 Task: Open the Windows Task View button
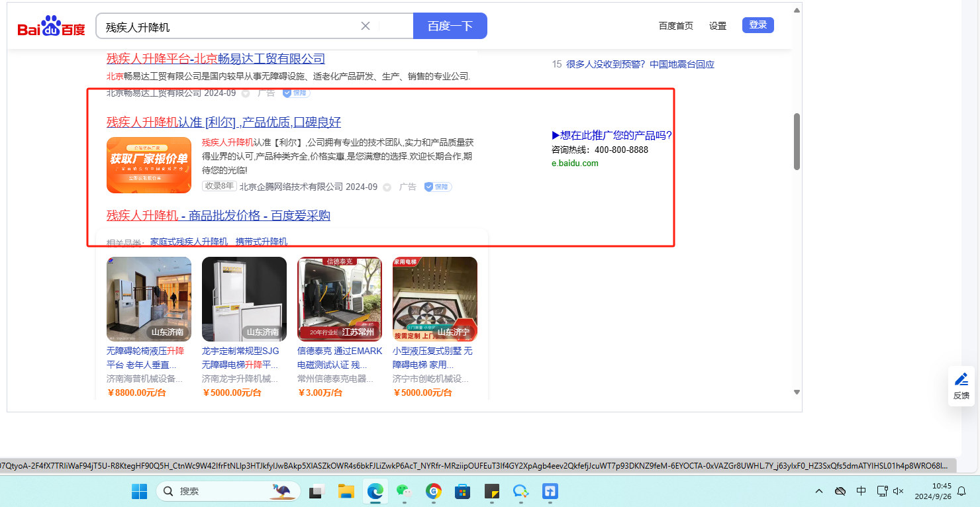[x=317, y=491]
